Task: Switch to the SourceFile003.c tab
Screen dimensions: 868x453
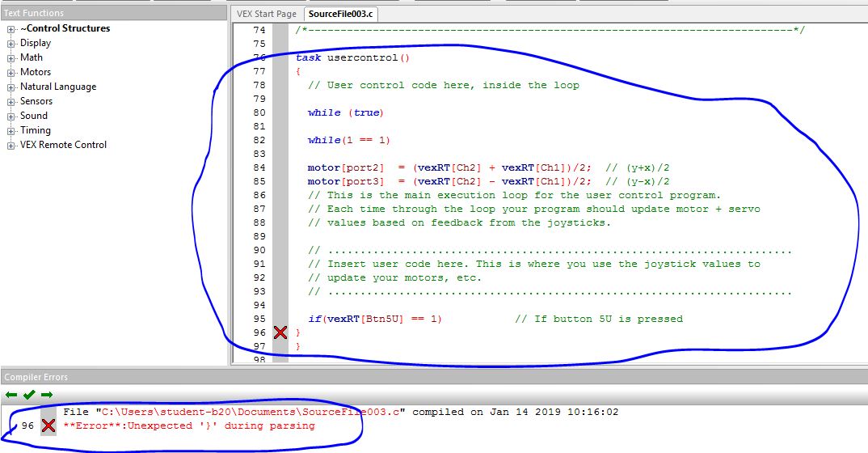Action: 340,14
